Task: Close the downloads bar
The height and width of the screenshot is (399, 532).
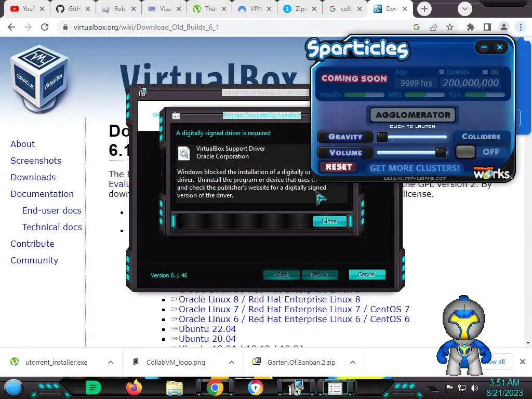Action: (x=523, y=362)
